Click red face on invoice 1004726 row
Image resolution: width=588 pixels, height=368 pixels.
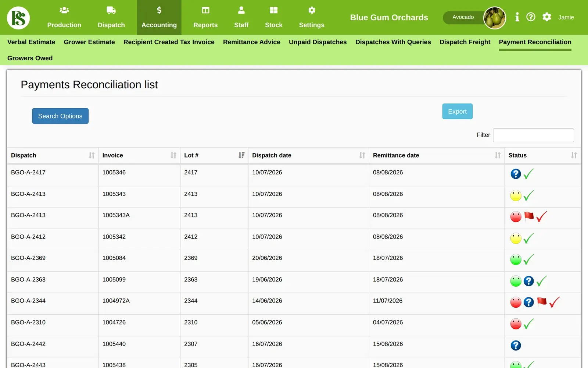tap(516, 324)
